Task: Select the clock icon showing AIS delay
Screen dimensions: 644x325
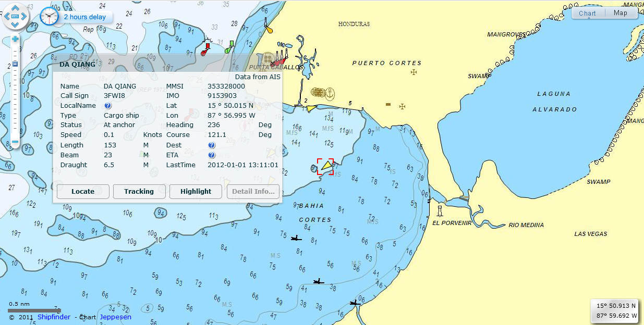Action: tap(49, 16)
